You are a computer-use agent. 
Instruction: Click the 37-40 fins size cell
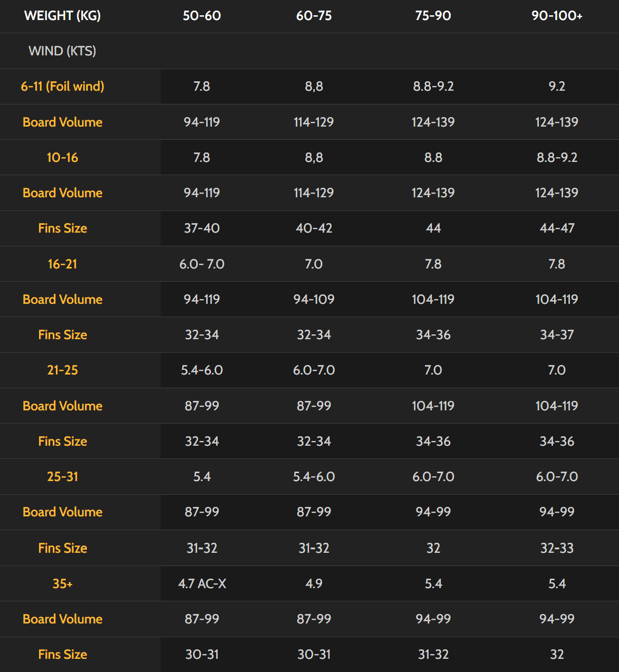point(202,228)
